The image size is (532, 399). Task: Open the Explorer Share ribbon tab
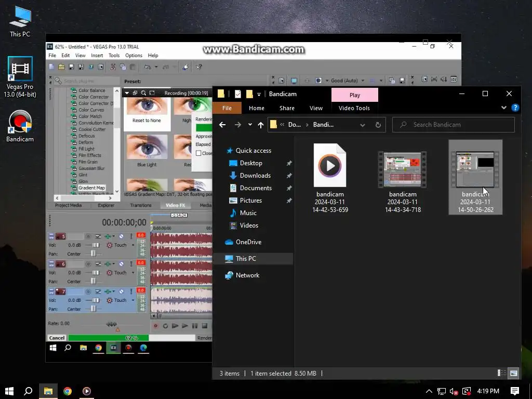[x=287, y=108]
